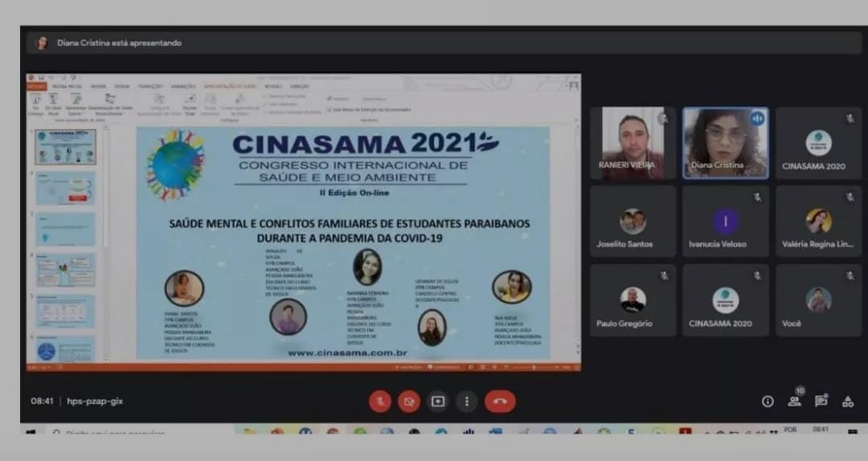Image resolution: width=868 pixels, height=461 pixels.
Task: Turn on the camera button
Action: [409, 401]
